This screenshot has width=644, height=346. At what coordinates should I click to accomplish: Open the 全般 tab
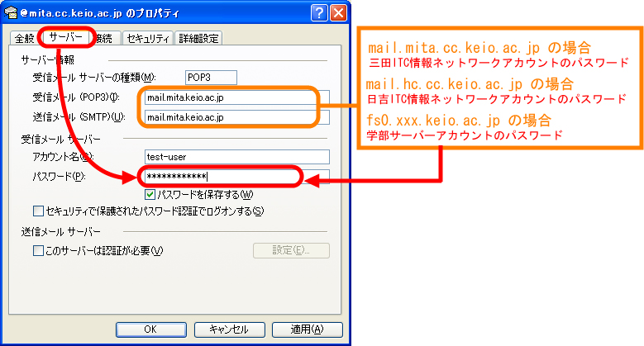(x=24, y=39)
